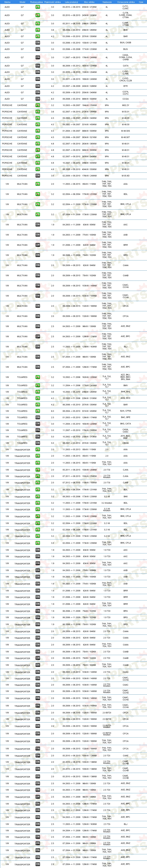
Task: Click the 397kW / 540KM cell
Action: click(89, 156)
